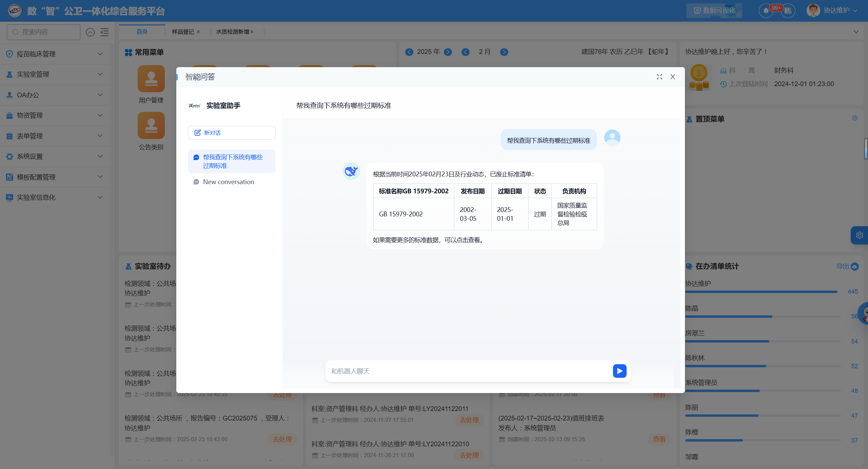Click the 置顶菜单 settings gear icon

pyautogui.click(x=854, y=118)
